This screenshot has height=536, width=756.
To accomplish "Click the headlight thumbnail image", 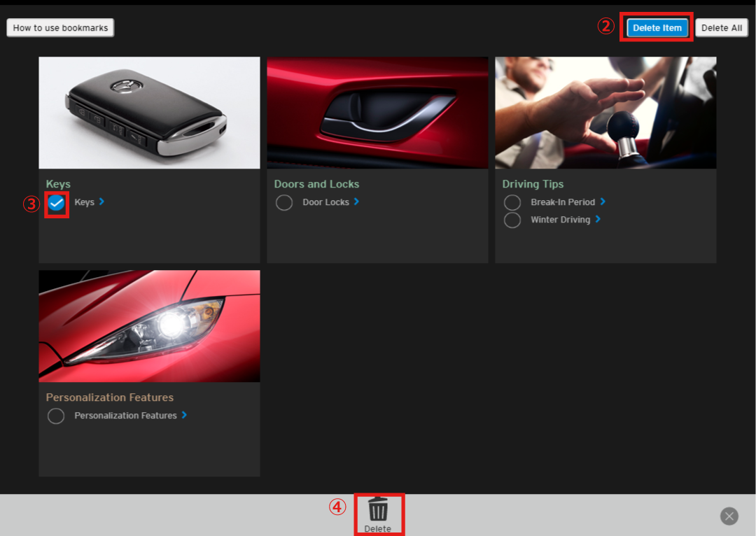I will 149,326.
